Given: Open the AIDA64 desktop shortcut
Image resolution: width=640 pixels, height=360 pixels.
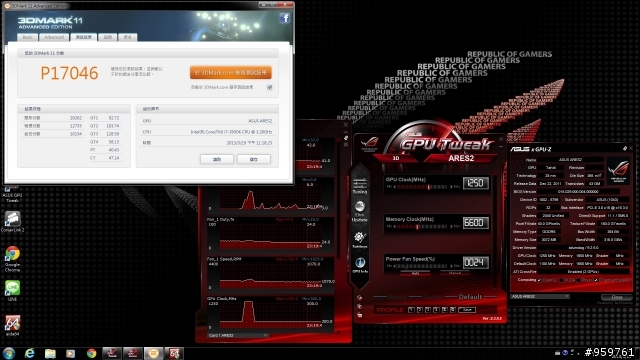Looking at the screenshot, I should (12, 325).
